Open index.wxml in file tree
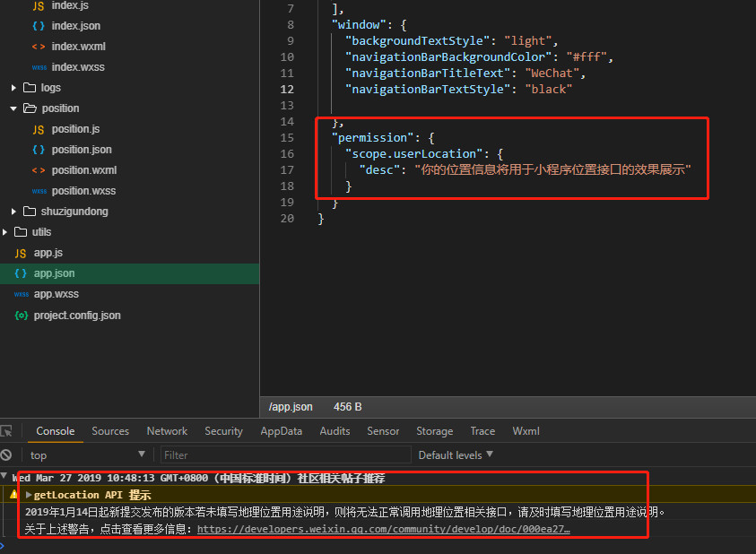Screen dimensions: 756x554 point(79,47)
